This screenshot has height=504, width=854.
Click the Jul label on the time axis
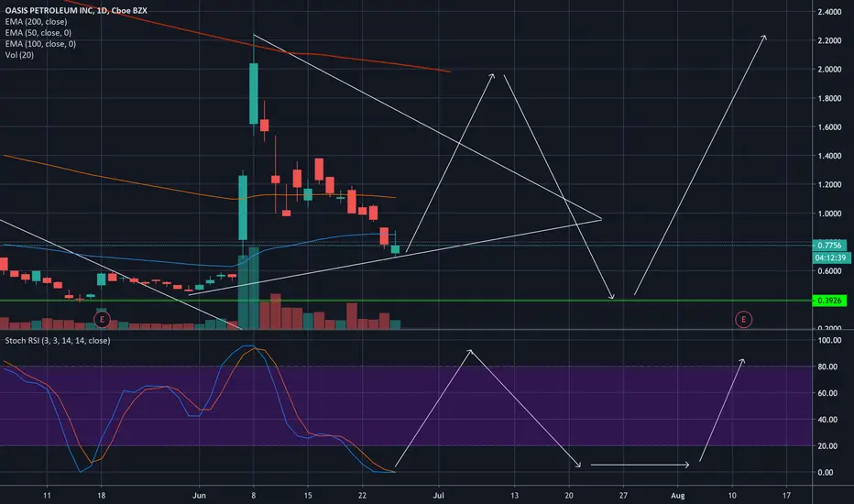(438, 495)
